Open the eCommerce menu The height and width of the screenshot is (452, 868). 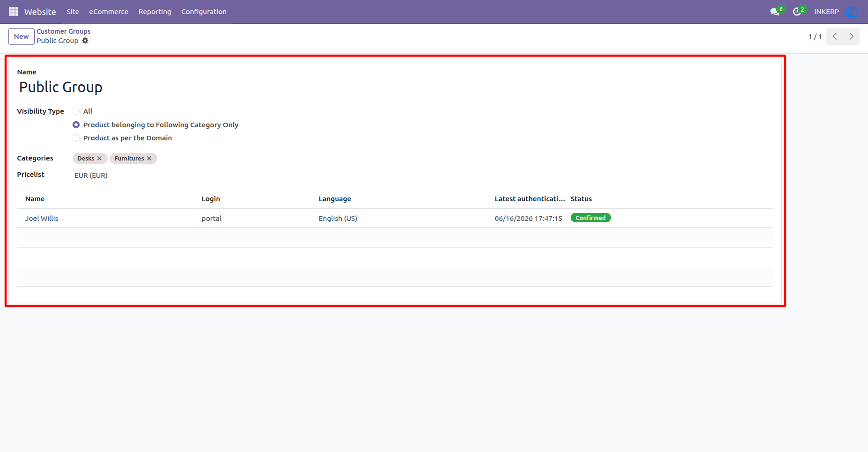109,12
